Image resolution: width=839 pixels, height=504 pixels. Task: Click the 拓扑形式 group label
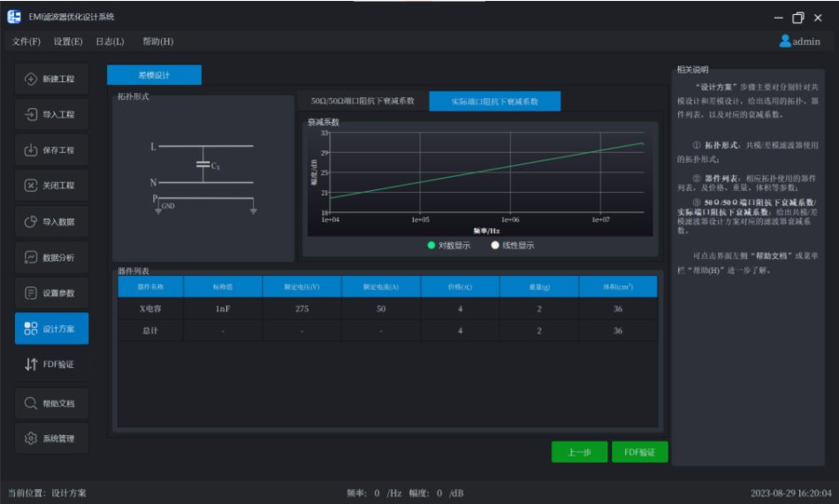[x=133, y=96]
